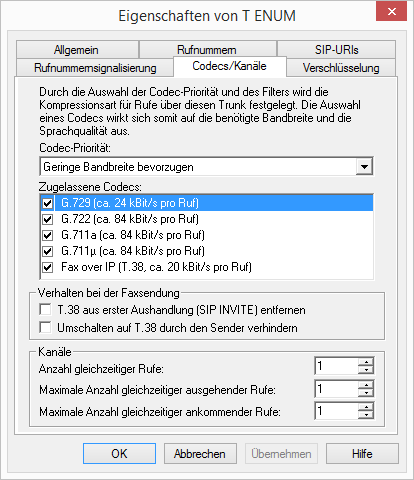Screen dimensions: 414x480
Task: Go to the SIP-URIs tab
Action: pos(337,50)
